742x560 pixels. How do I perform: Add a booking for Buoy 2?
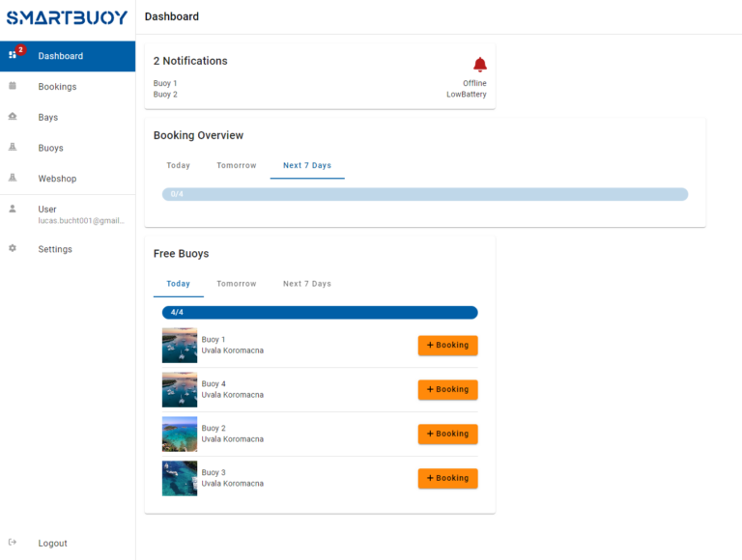[x=447, y=434]
